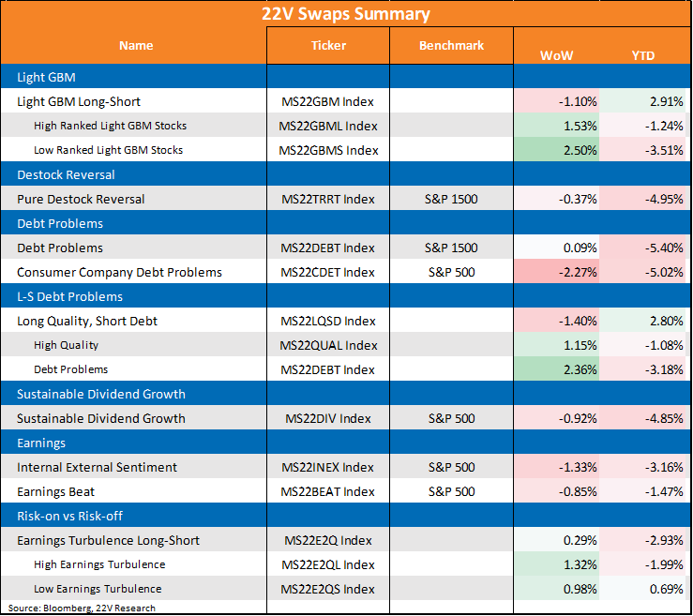Select the 'MS22GBM Index' ticker cell
The height and width of the screenshot is (616, 693).
pos(328,101)
